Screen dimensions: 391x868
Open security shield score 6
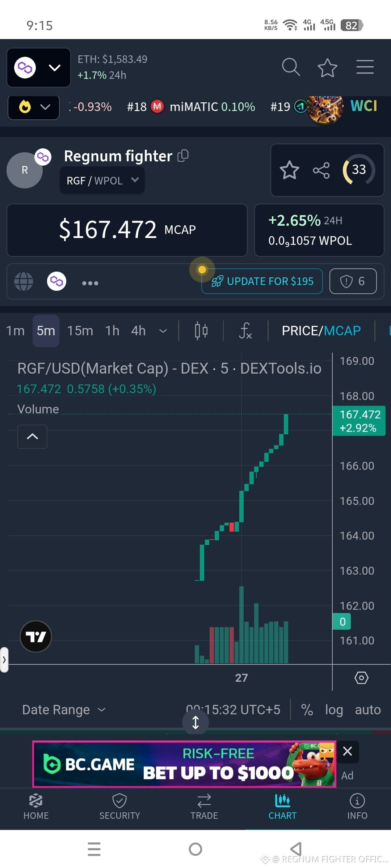[x=353, y=281]
